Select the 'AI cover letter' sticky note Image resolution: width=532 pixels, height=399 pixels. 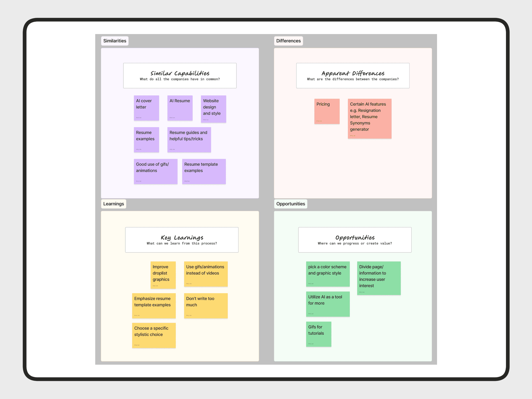tap(146, 108)
